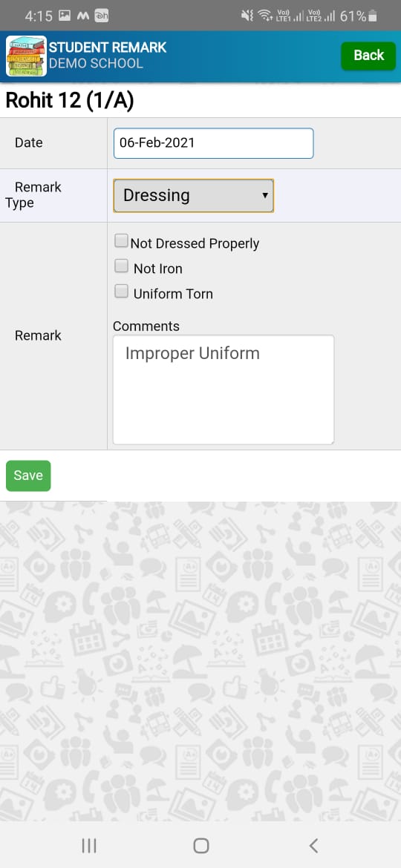Check the Not Dressed Properly box
This screenshot has width=401, height=868.
click(x=121, y=241)
